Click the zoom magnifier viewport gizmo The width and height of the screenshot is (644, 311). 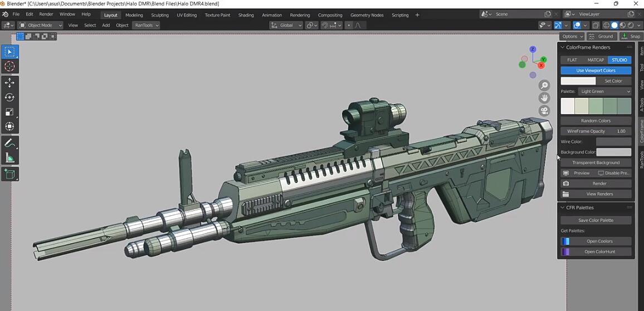(x=545, y=85)
